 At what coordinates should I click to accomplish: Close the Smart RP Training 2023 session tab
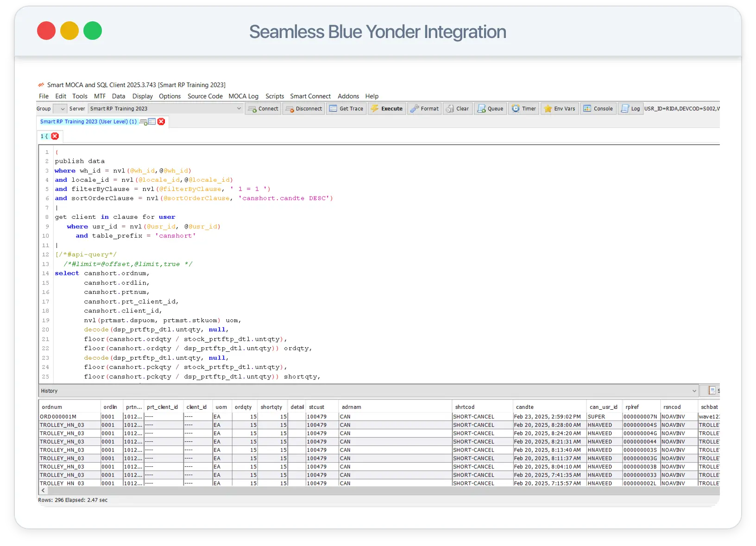(x=161, y=121)
